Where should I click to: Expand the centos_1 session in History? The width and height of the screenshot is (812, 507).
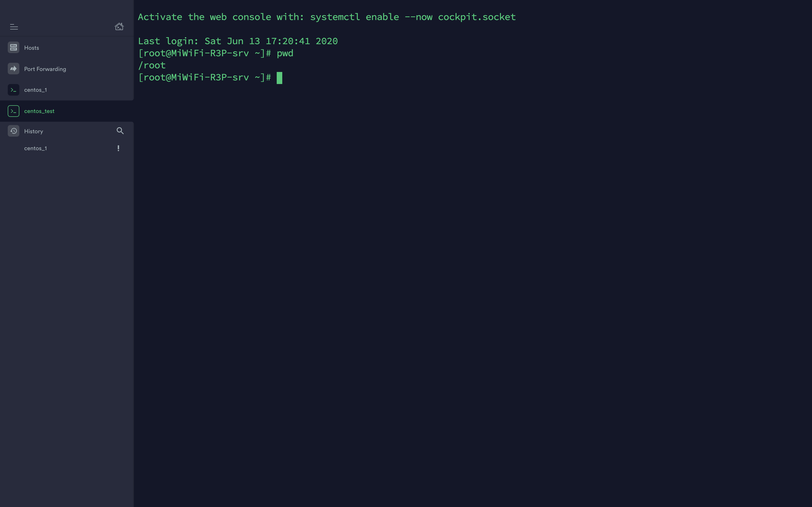[x=35, y=148]
